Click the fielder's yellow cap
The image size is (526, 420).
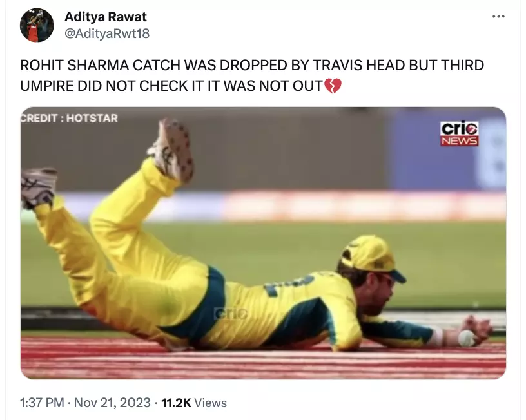[x=373, y=258]
